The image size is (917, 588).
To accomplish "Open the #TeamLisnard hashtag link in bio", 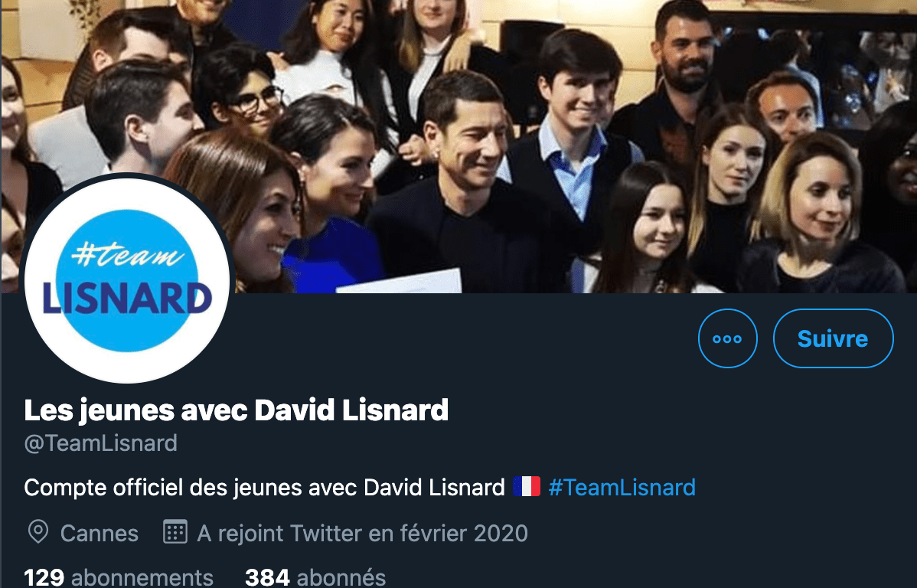I will click(x=622, y=488).
